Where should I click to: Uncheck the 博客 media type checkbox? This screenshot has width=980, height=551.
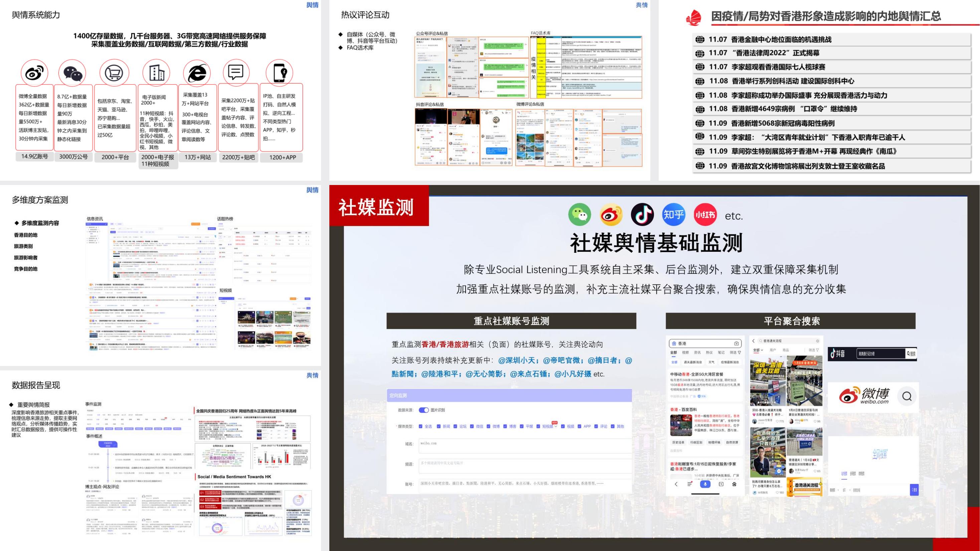505,427
